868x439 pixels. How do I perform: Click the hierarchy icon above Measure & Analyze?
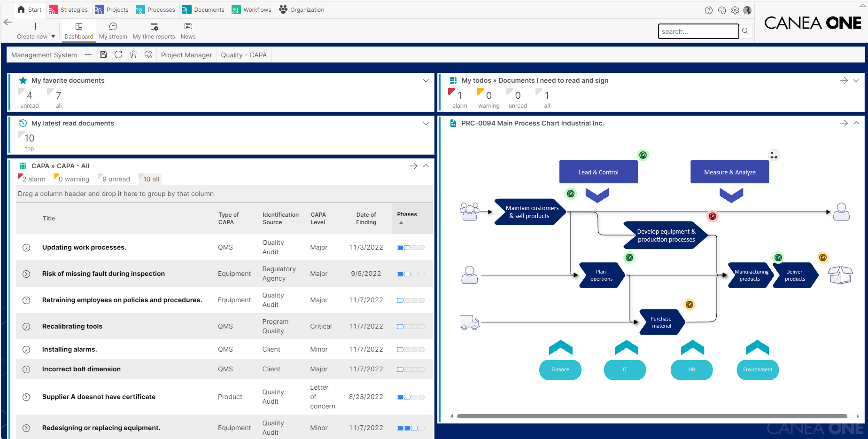tap(774, 155)
